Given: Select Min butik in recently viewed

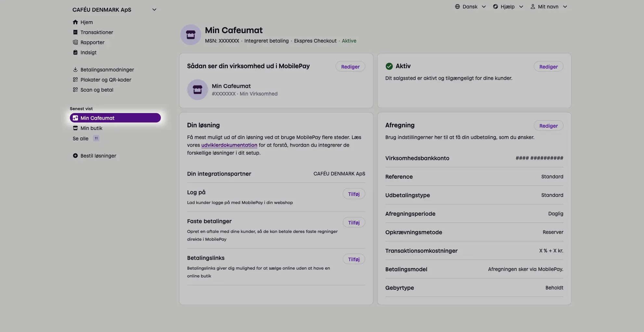Looking at the screenshot, I should point(91,128).
